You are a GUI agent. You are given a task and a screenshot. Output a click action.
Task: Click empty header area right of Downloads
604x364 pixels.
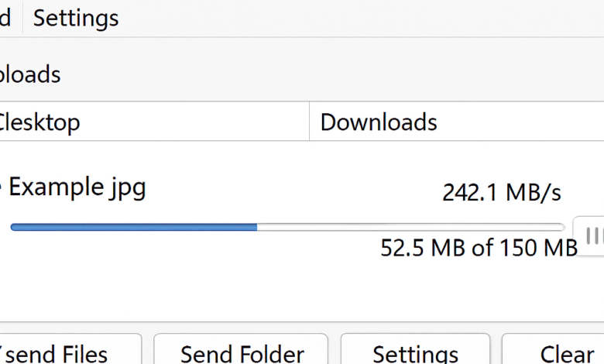(527, 122)
